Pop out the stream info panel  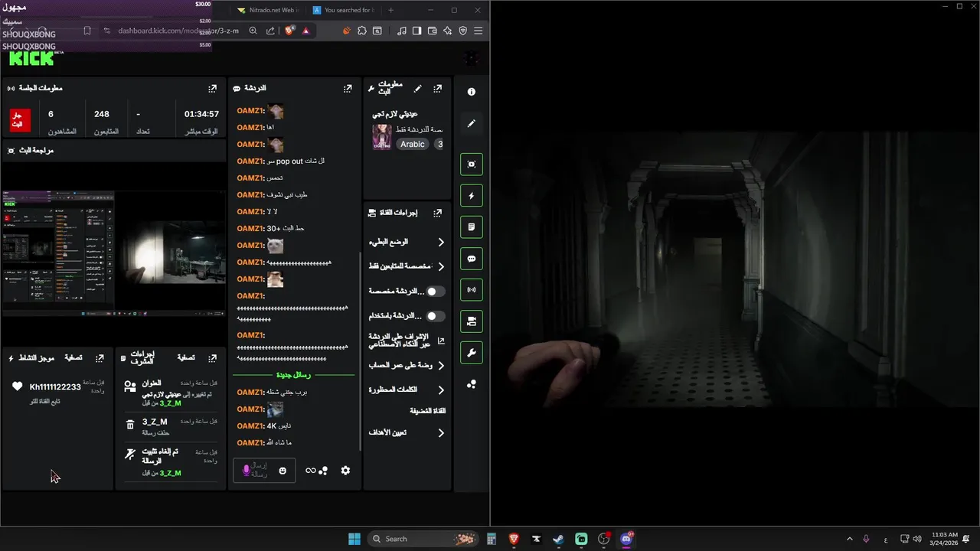pyautogui.click(x=437, y=89)
